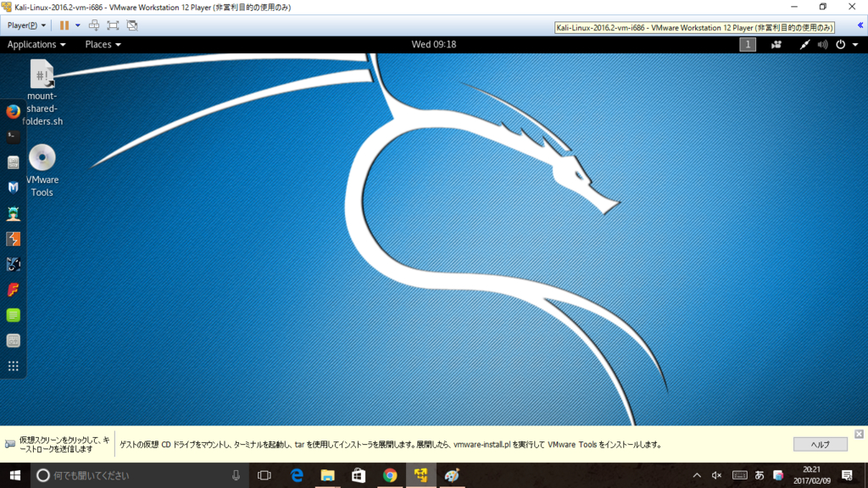Click workspace indicator 1
Screen dimensions: 868x488
tap(748, 44)
